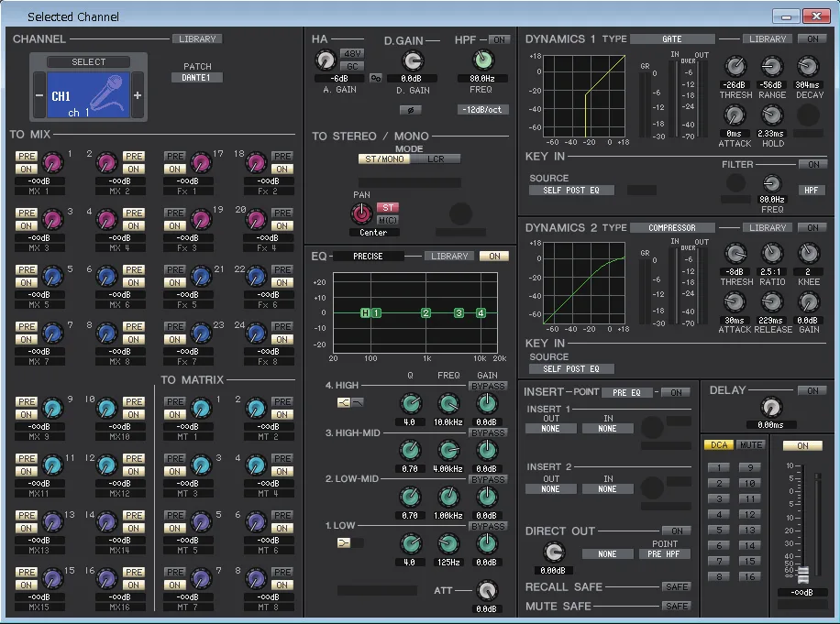840x624 pixels.
Task: Click the MUTE SAFE button
Action: [677, 606]
